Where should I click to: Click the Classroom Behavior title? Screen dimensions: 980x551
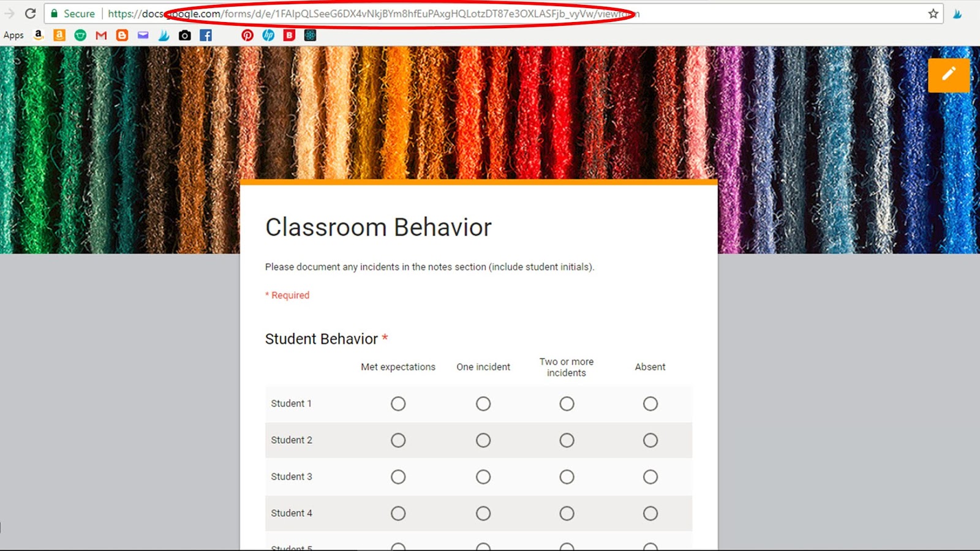coord(378,227)
